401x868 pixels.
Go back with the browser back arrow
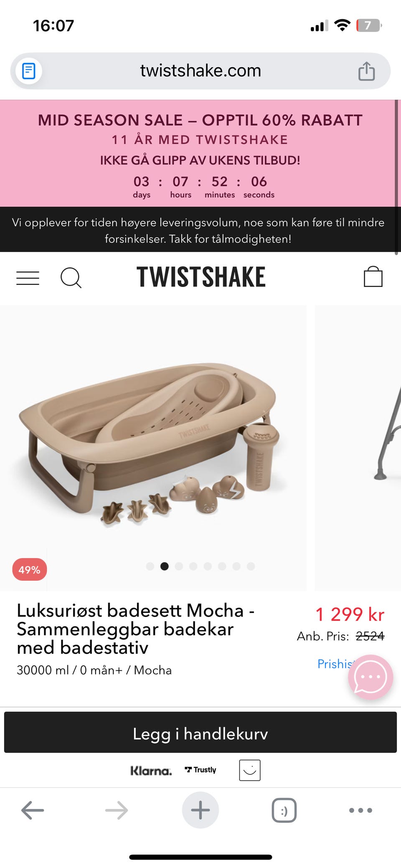33,810
